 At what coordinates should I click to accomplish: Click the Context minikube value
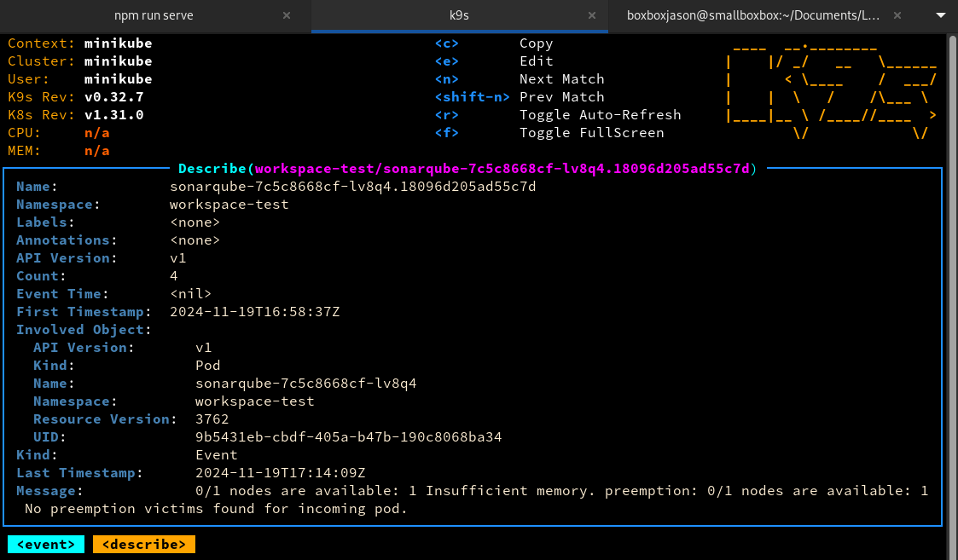(x=118, y=43)
